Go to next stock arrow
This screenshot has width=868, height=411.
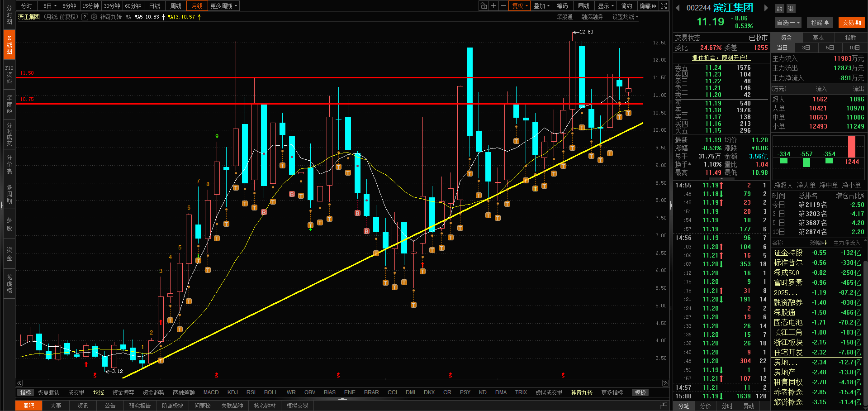click(x=766, y=8)
